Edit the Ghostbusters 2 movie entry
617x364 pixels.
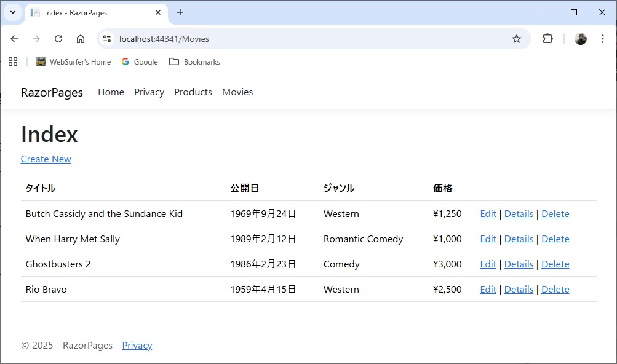487,264
